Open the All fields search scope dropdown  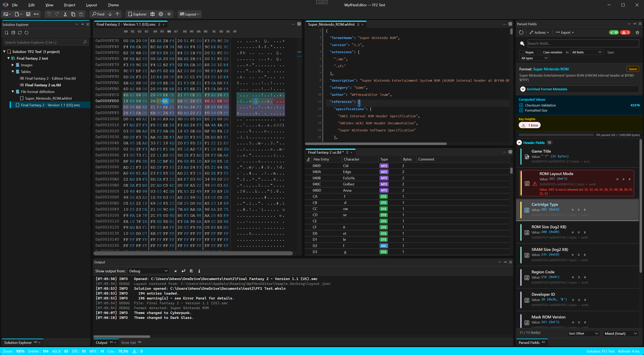587,52
